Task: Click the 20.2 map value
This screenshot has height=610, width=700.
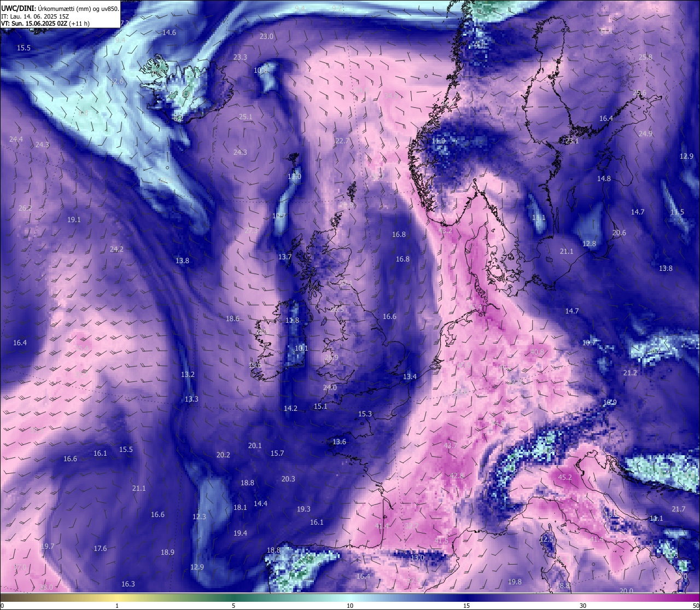Action: (x=223, y=455)
